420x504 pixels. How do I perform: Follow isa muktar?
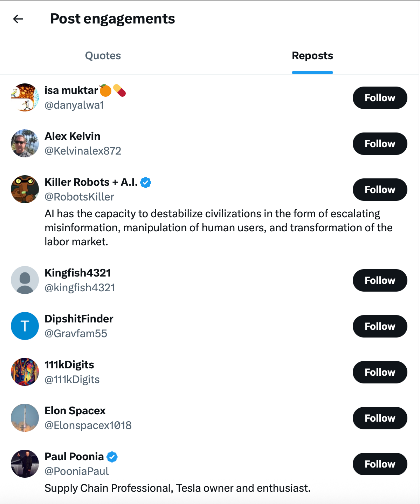(x=380, y=98)
